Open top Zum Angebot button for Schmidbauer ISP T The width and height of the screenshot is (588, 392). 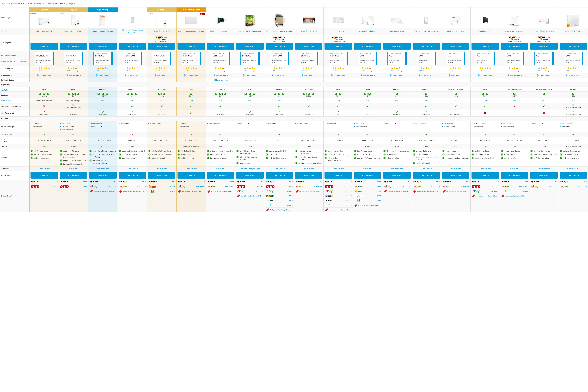click(x=485, y=46)
